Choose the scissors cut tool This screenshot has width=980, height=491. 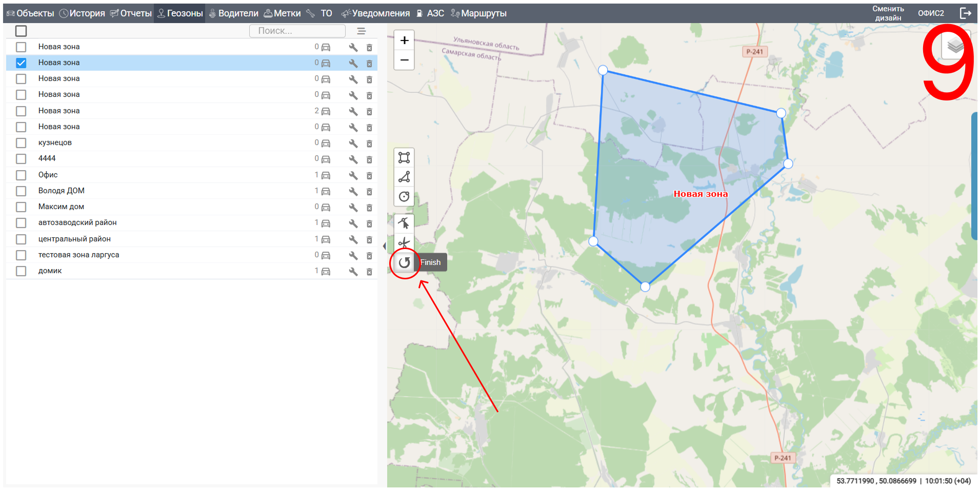point(404,242)
